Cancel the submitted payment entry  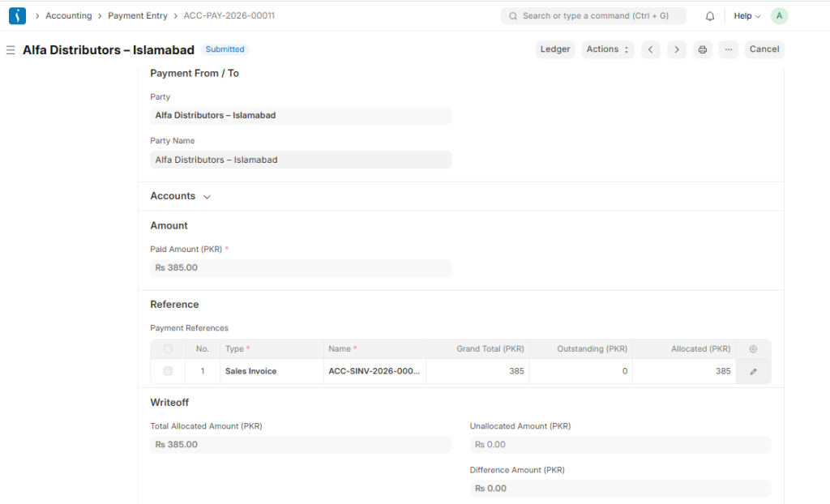[x=764, y=49]
